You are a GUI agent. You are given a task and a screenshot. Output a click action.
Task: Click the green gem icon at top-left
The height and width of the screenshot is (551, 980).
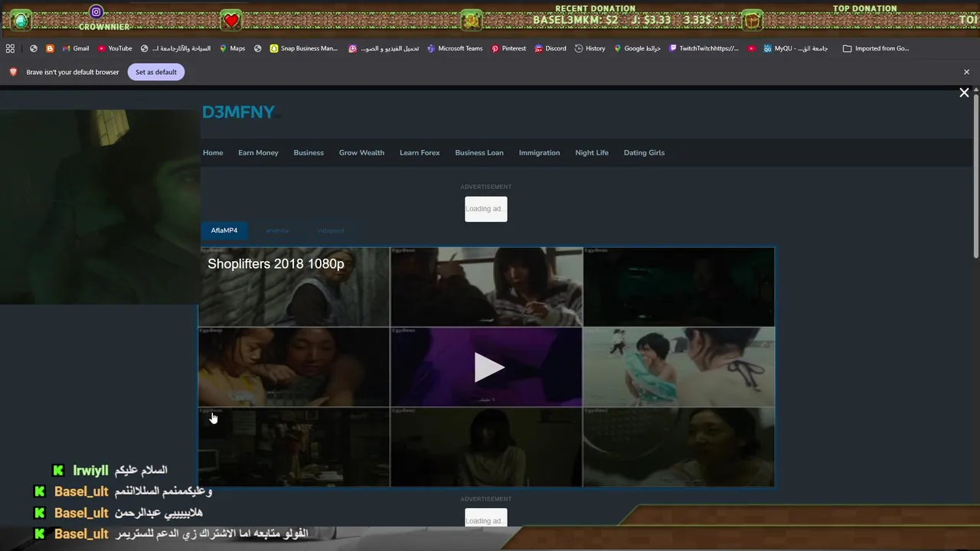point(21,21)
